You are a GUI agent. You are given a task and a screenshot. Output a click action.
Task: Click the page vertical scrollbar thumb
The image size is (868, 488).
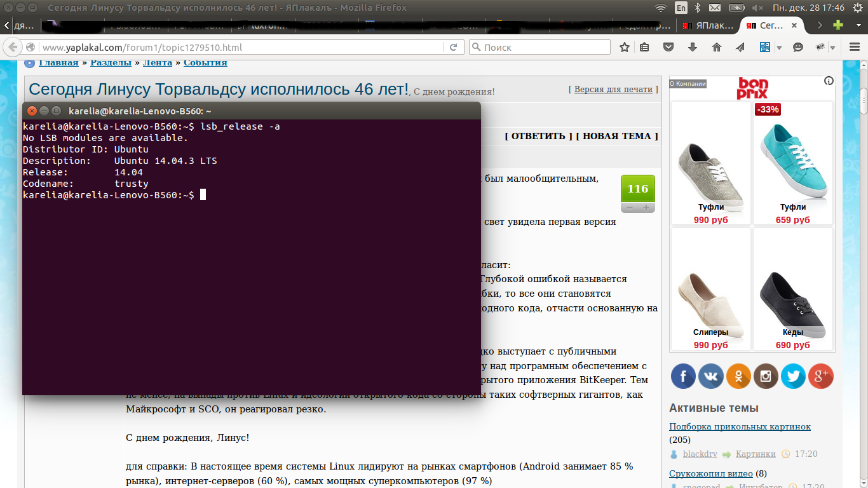tap(864, 100)
